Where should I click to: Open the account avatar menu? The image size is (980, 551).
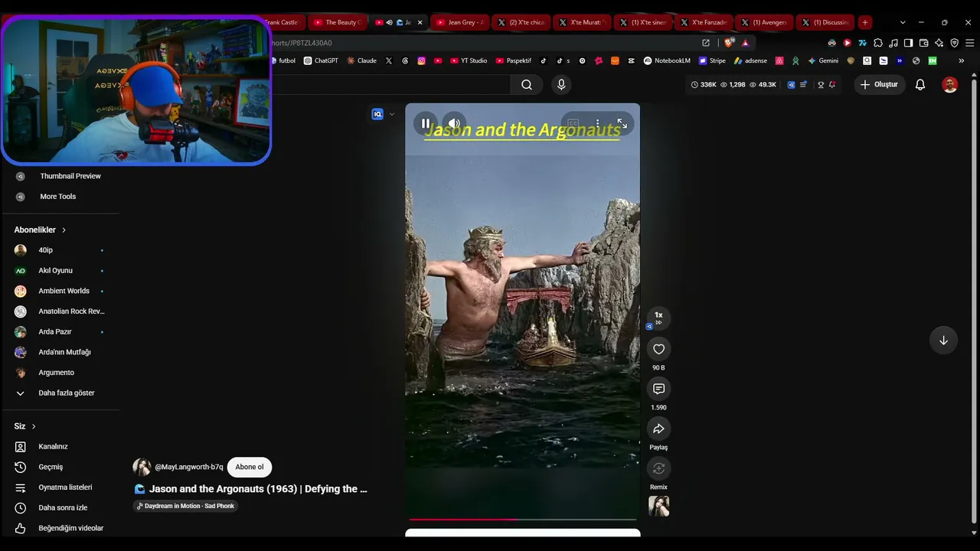point(950,84)
